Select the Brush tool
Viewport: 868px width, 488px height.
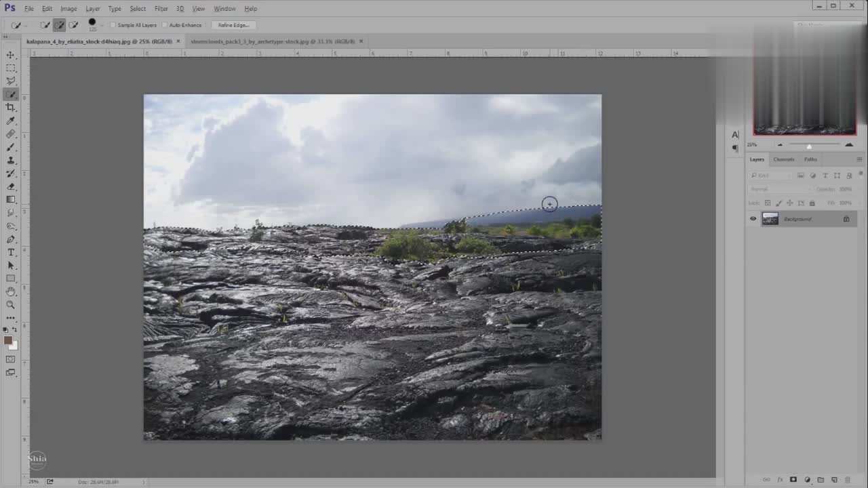[10, 147]
